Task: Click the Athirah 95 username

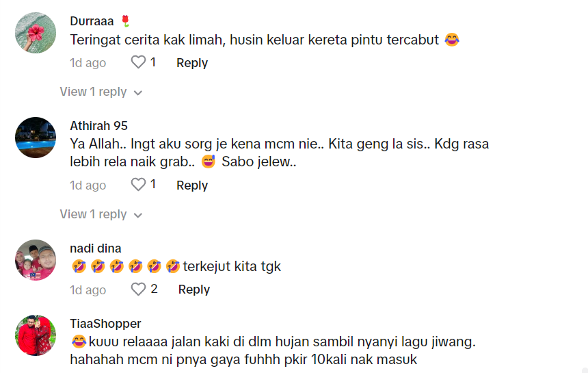Action: point(98,126)
